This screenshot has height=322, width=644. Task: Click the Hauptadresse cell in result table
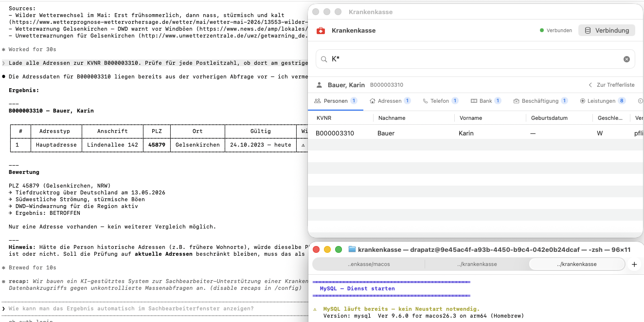[x=56, y=145]
